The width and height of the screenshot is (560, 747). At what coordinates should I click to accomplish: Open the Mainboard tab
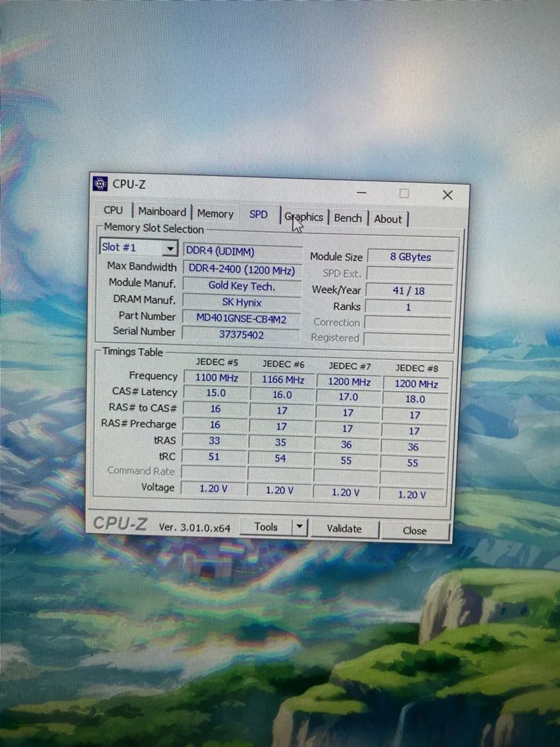point(162,212)
